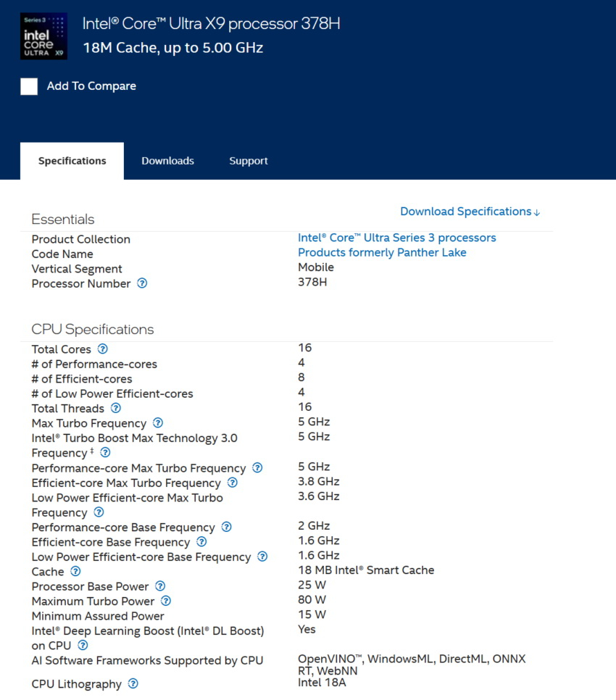616x700 pixels.
Task: Click Download Specifications link
Action: click(470, 212)
